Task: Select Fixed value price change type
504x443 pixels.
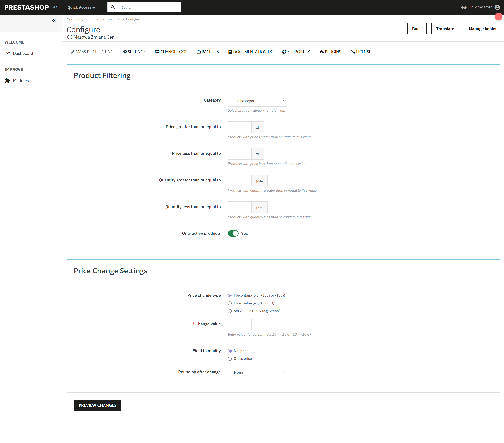Action: (230, 303)
